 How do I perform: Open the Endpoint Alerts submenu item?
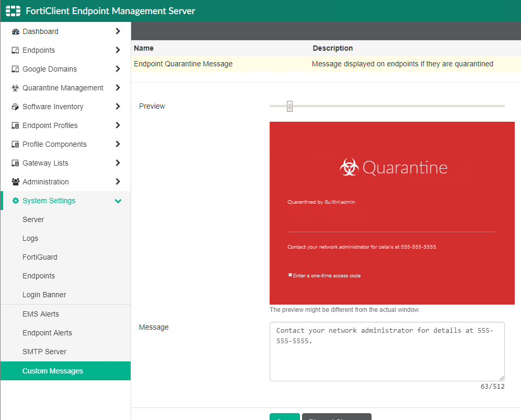pyautogui.click(x=65, y=333)
